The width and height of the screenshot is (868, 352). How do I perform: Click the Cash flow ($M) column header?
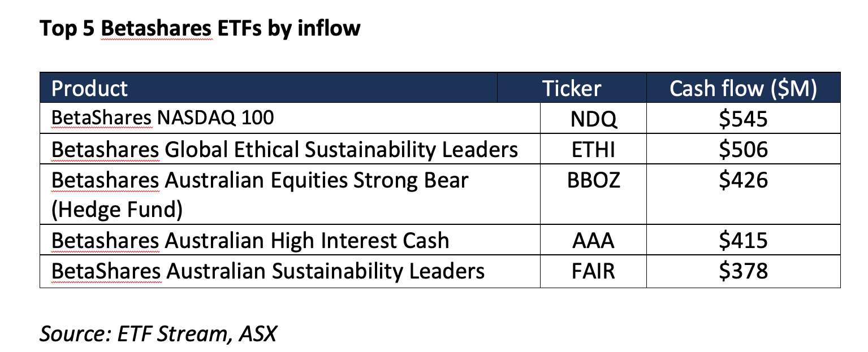coord(743,89)
